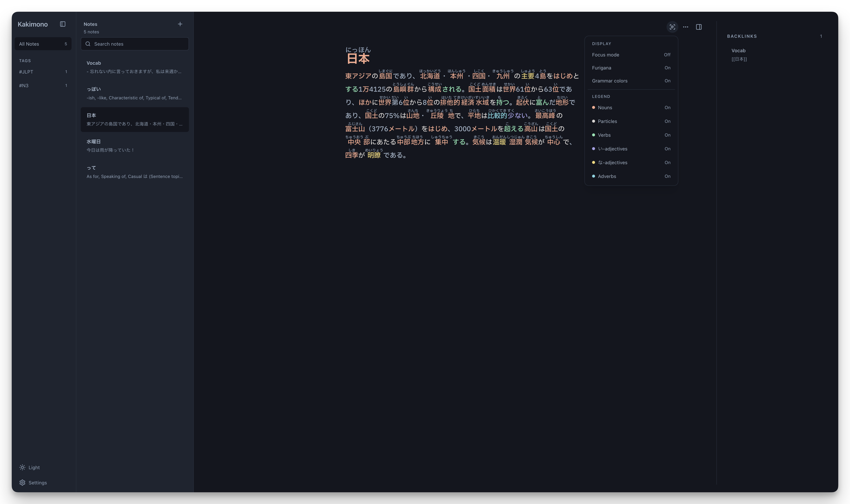
Task: Click the [[日本]] backlink excerpt
Action: 739,59
